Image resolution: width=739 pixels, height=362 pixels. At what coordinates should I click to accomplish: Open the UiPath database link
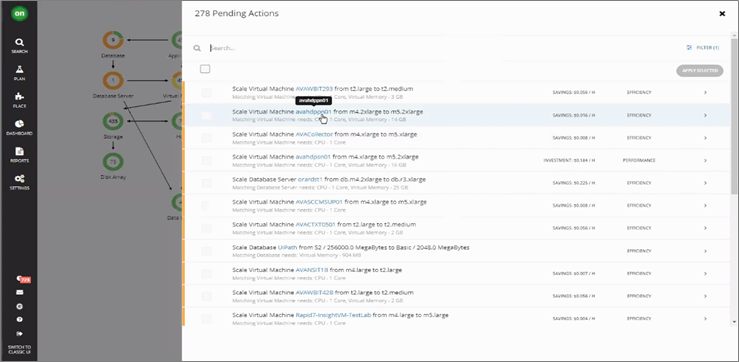pyautogui.click(x=287, y=247)
